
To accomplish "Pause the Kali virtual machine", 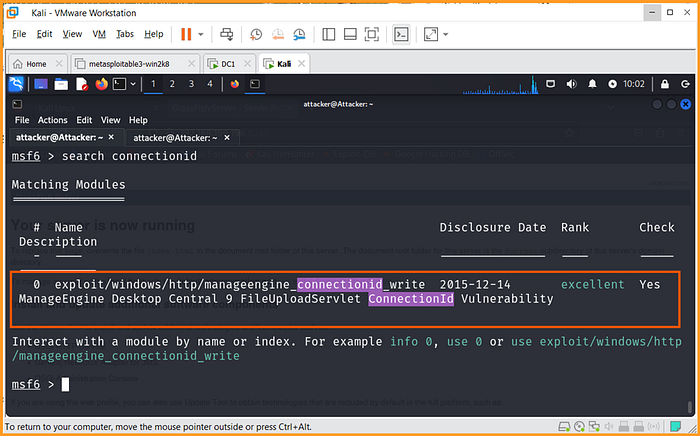I will click(186, 34).
